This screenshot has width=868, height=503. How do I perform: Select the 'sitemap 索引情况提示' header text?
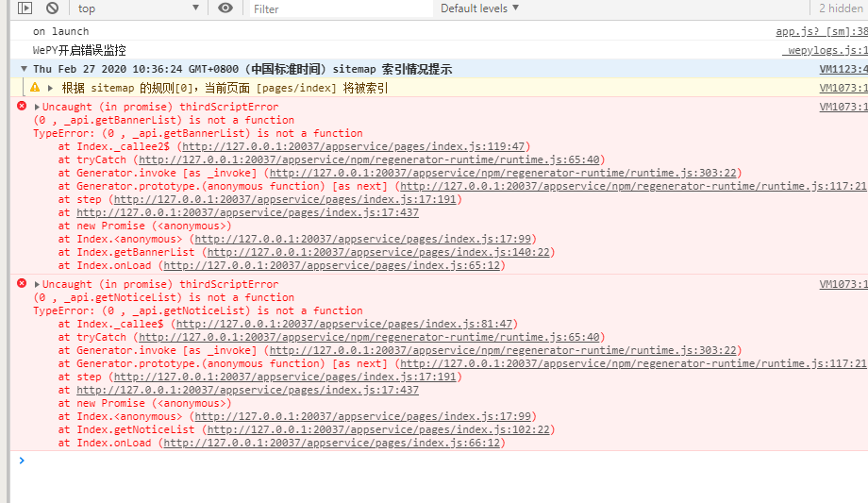(392, 69)
